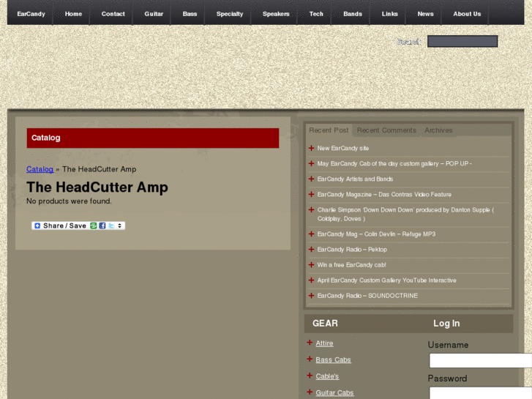
Task: Open EarCandy Artists and Bands post
Action: pyautogui.click(x=355, y=179)
